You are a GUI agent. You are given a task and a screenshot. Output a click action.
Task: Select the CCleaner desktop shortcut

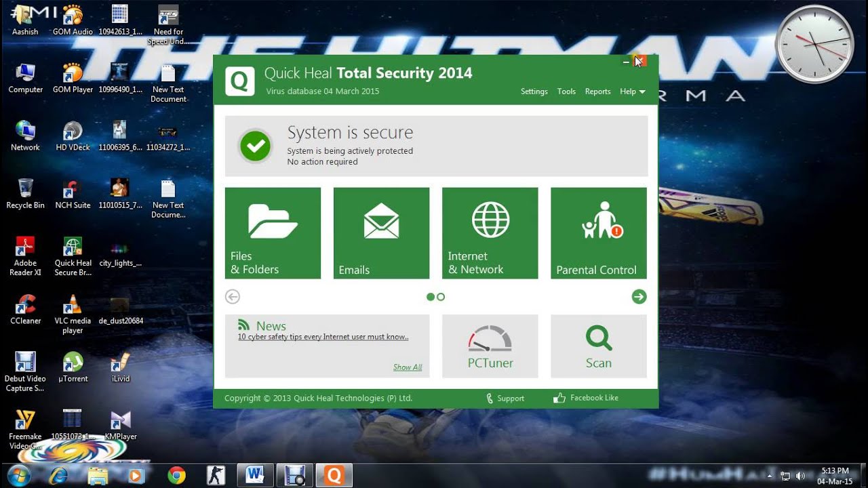click(x=25, y=309)
